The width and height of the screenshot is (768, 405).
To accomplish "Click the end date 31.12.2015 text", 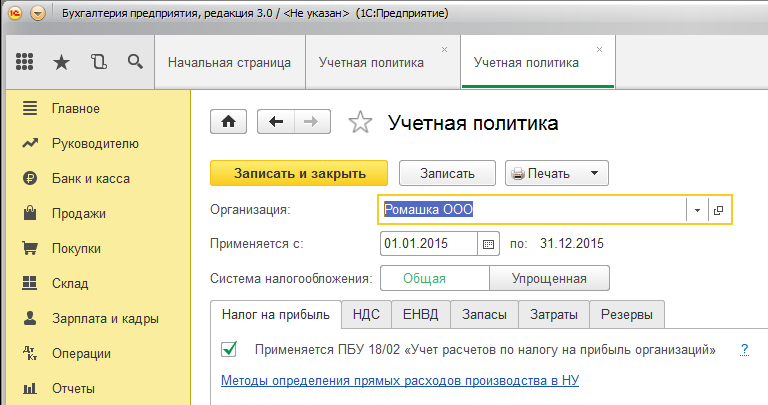I will coord(572,243).
